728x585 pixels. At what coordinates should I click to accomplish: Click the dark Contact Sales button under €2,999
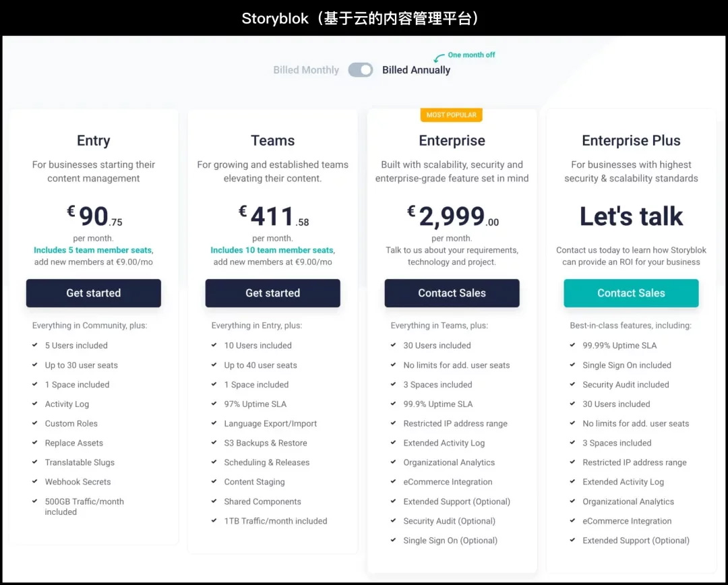452,293
